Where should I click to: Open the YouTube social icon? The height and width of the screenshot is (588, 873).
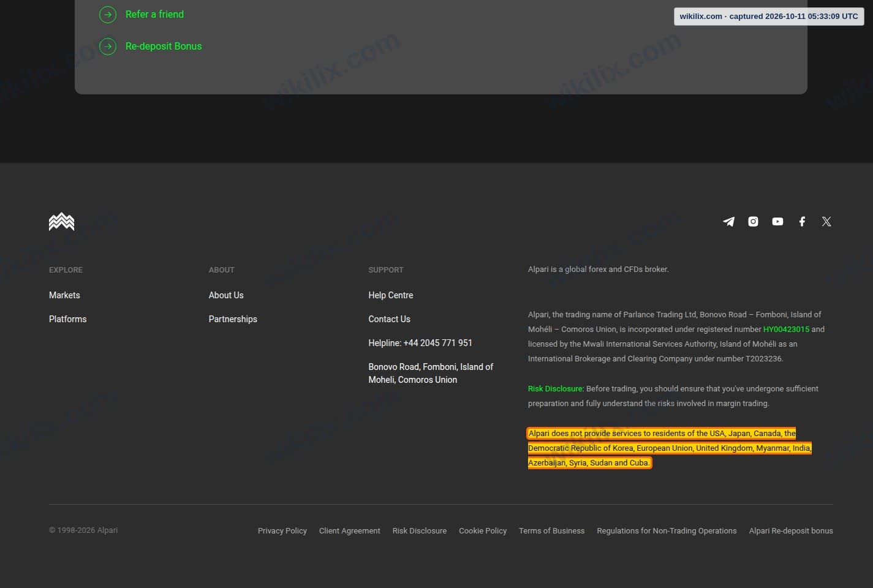[x=777, y=222]
